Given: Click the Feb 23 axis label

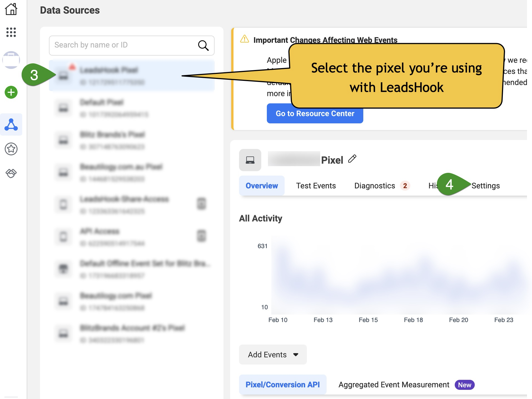Looking at the screenshot, I should 504,320.
